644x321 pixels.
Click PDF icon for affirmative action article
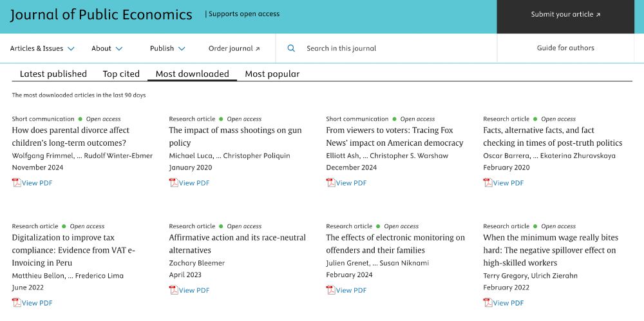[x=174, y=290]
